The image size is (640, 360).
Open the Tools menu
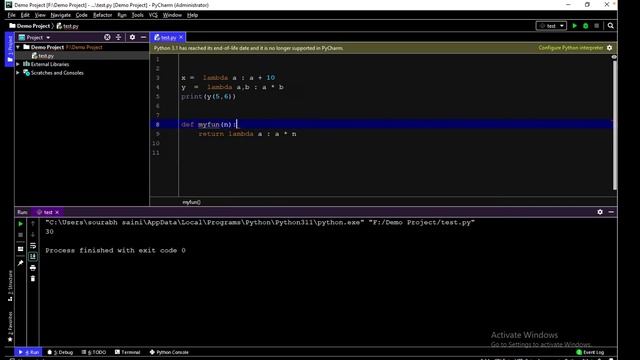(138, 15)
